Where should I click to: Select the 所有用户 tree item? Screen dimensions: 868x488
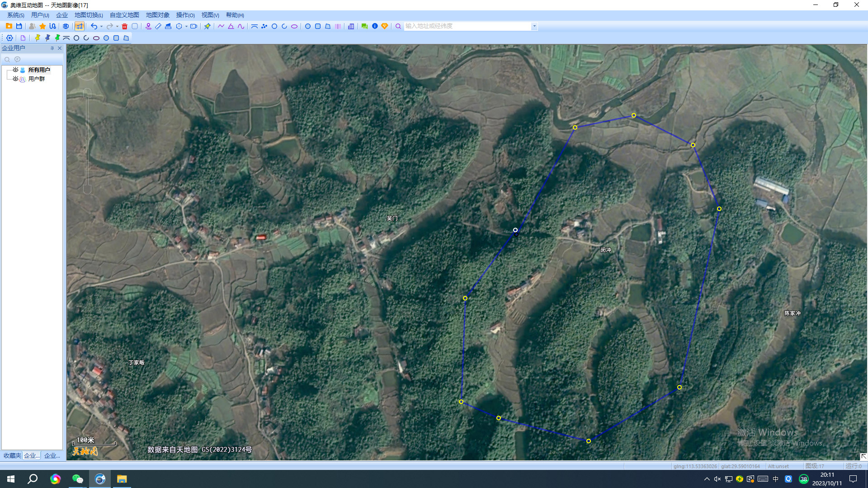39,70
